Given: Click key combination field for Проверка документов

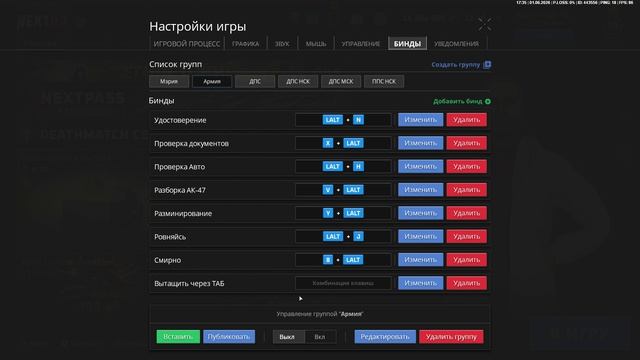Looking at the screenshot, I should click(x=343, y=143).
